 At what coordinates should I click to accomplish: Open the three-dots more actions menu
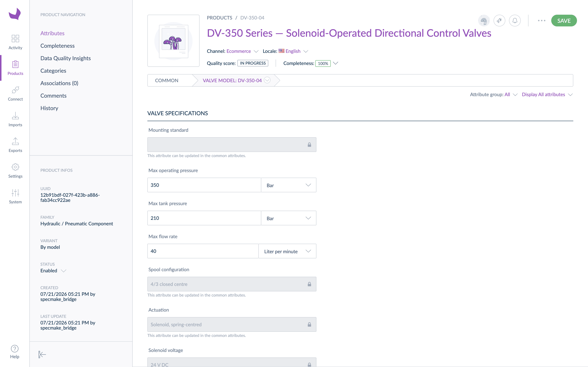[x=542, y=21]
